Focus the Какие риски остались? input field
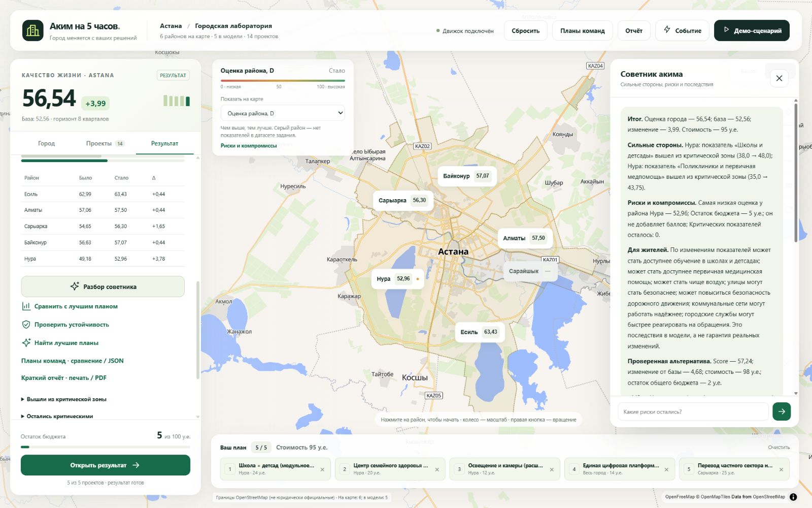 [693, 411]
